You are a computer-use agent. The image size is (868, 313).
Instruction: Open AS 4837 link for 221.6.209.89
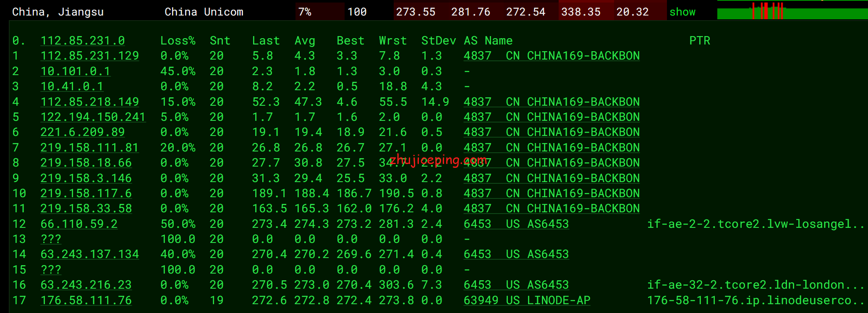click(552, 132)
